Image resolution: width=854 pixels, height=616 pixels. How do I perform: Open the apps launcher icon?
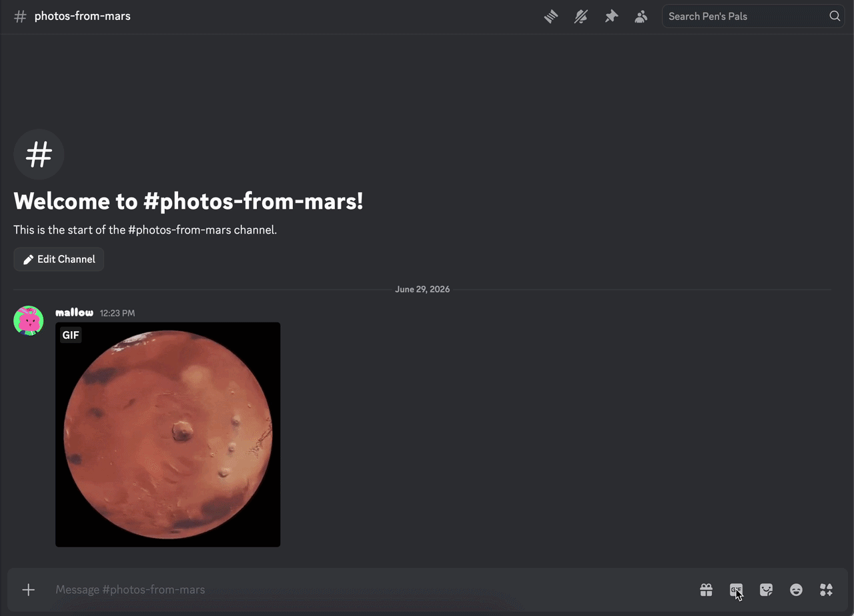[826, 589]
